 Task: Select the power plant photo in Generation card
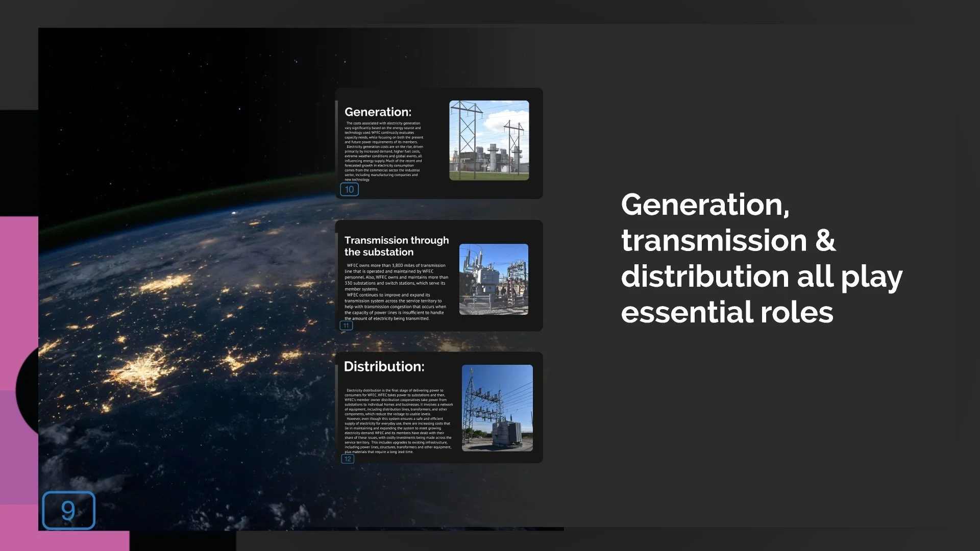[488, 140]
